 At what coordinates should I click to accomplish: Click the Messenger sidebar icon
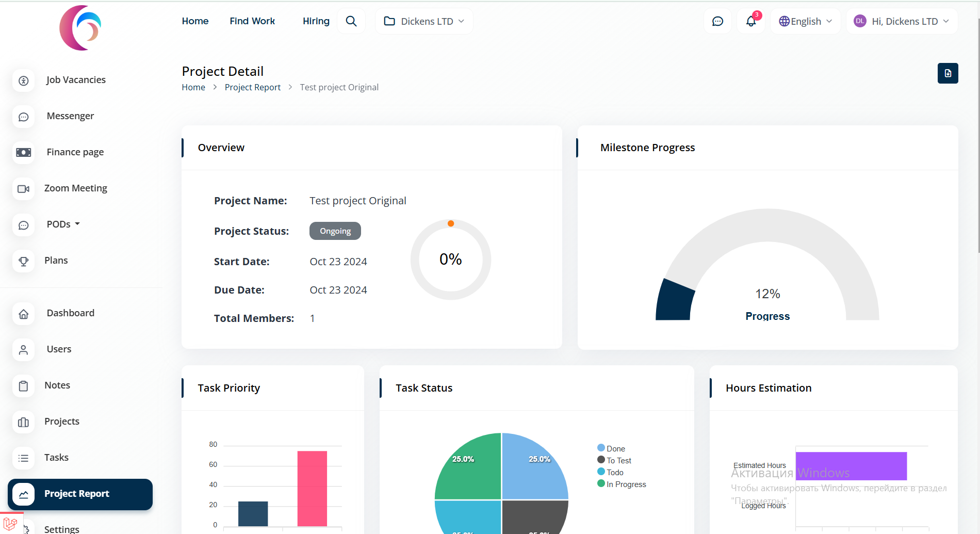click(x=24, y=117)
